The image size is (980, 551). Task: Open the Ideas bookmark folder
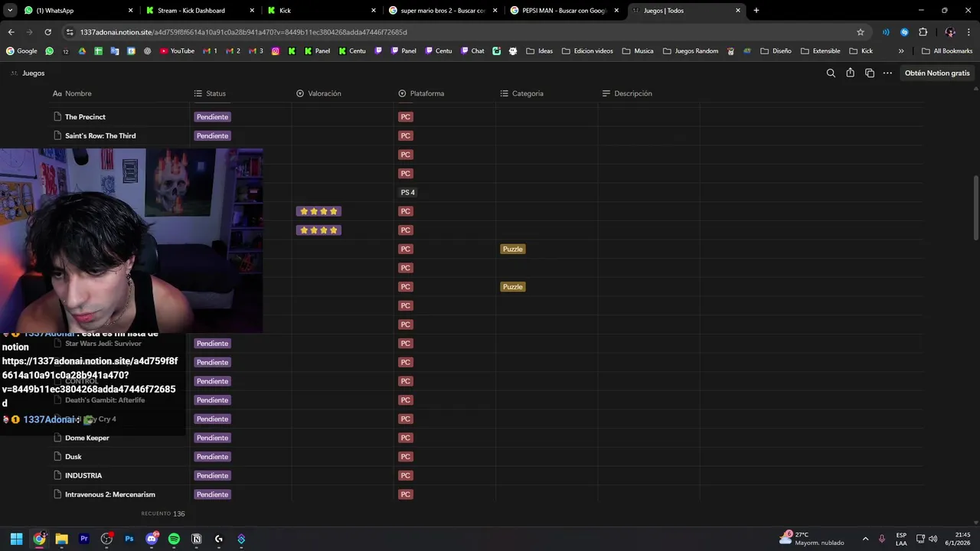pyautogui.click(x=540, y=51)
